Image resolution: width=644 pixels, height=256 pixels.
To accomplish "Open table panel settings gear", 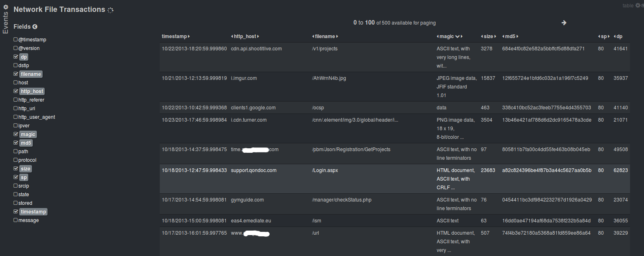I will [x=637, y=5].
